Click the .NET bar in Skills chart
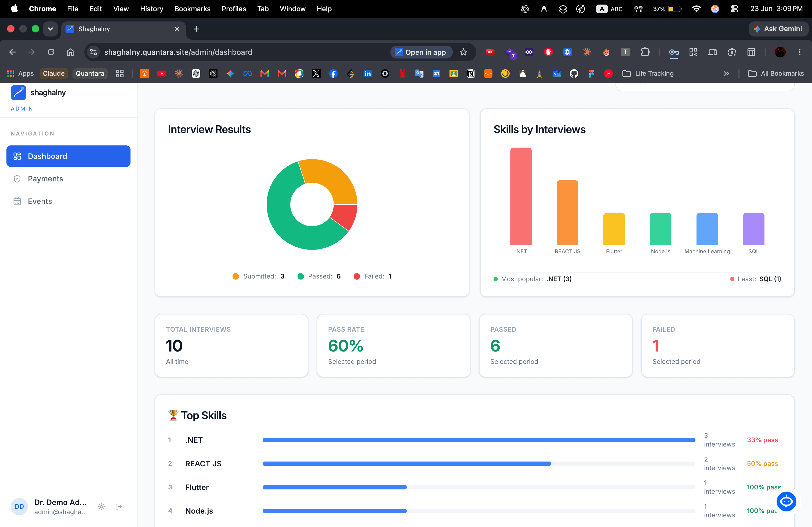This screenshot has height=527, width=812. (521, 196)
